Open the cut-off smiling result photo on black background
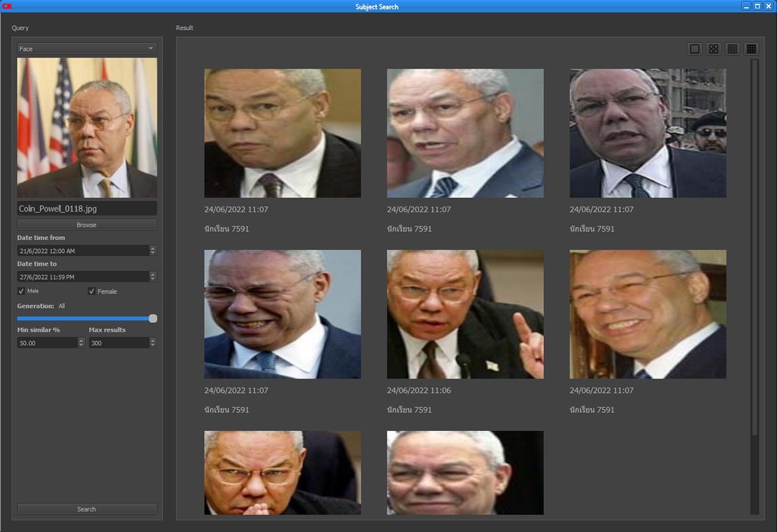Screen dimensions: 777x532 465,473
